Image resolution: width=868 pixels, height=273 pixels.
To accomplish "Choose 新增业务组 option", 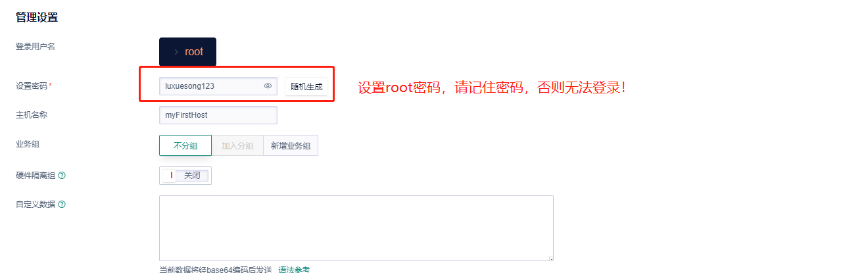I will pos(291,146).
